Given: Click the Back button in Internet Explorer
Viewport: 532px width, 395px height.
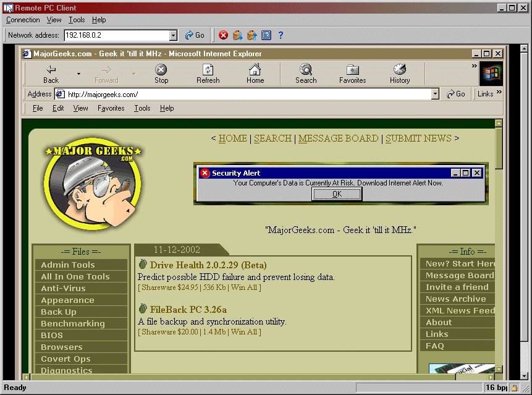Looking at the screenshot, I should click(x=51, y=74).
